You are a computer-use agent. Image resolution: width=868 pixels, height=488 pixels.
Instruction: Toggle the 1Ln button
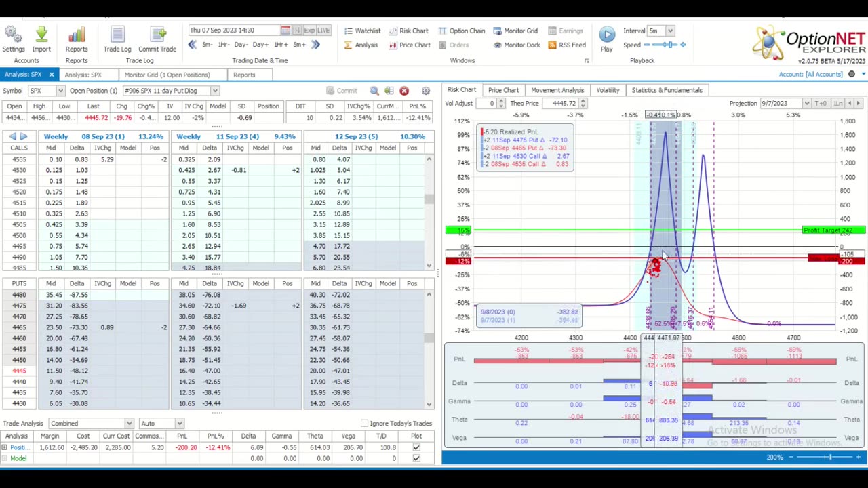coord(838,103)
